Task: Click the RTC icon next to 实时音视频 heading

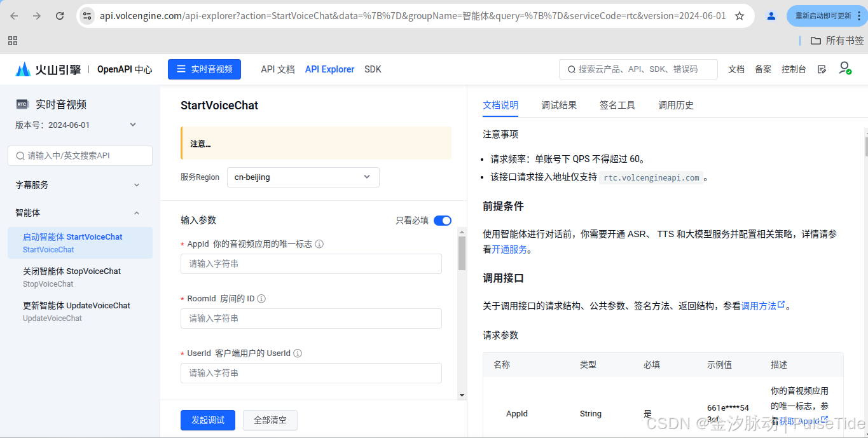Action: pyautogui.click(x=22, y=104)
